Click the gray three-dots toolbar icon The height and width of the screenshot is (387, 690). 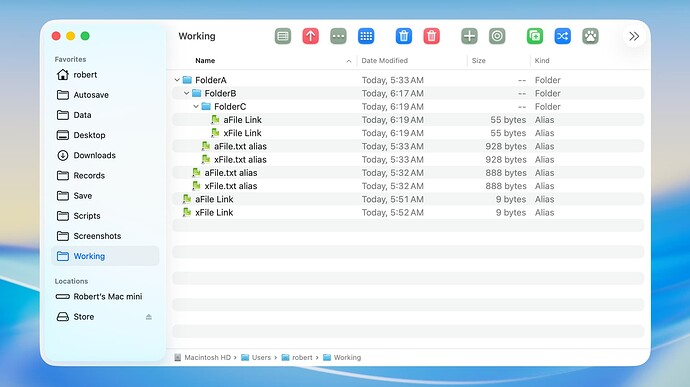point(338,36)
